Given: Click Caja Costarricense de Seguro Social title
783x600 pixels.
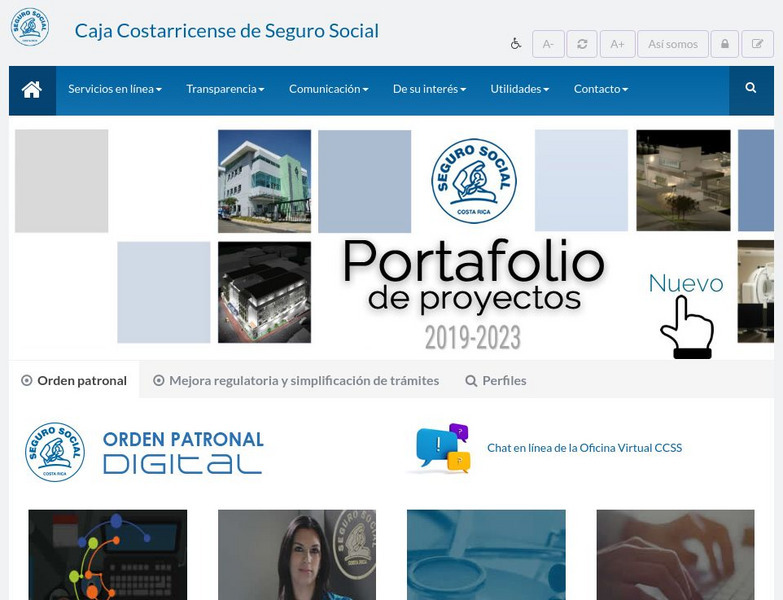Looking at the screenshot, I should 227,31.
